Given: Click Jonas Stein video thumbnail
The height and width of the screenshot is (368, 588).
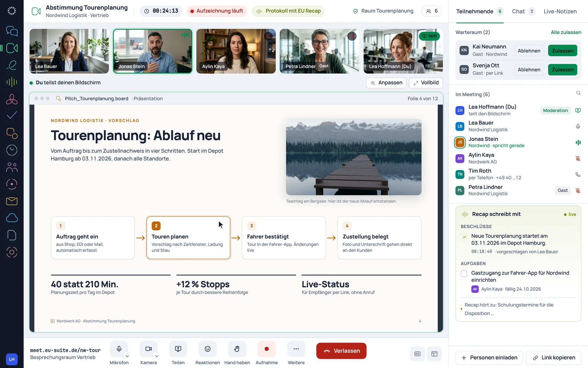Looking at the screenshot, I should [153, 51].
